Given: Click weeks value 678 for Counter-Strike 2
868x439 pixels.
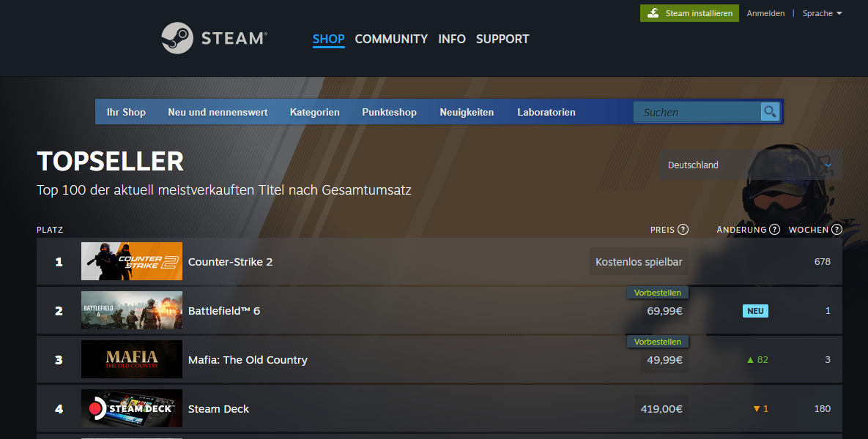Looking at the screenshot, I should point(823,262).
